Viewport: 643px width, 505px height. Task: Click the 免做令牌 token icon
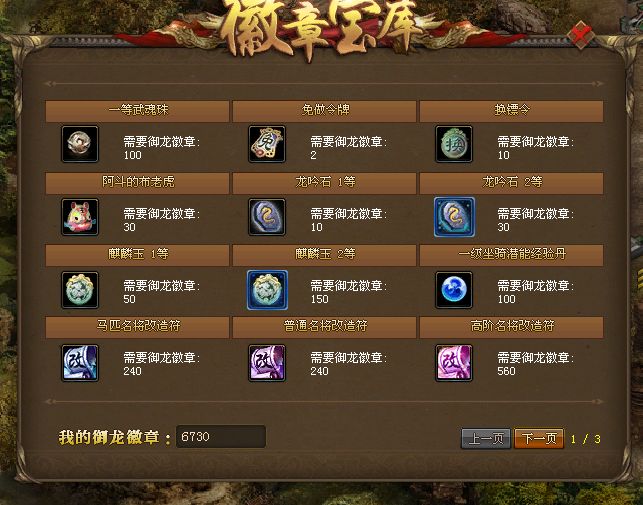[x=267, y=144]
